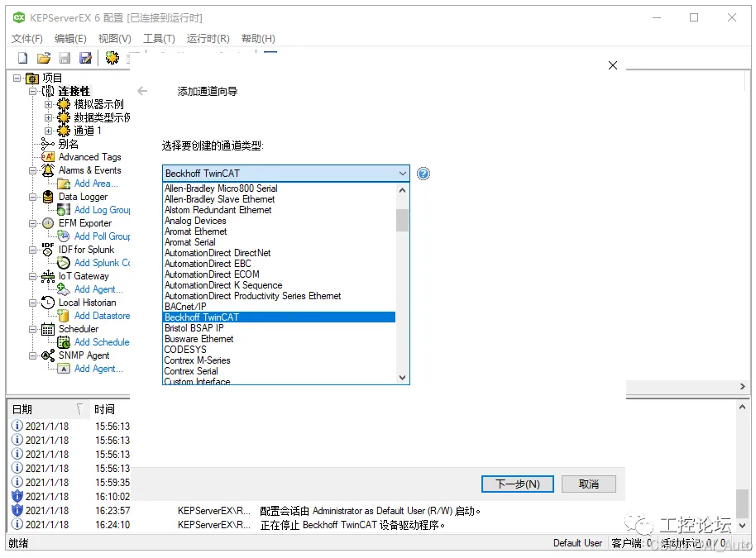Collapse the 项目 root node
This screenshot has width=756, height=558.
(x=17, y=78)
